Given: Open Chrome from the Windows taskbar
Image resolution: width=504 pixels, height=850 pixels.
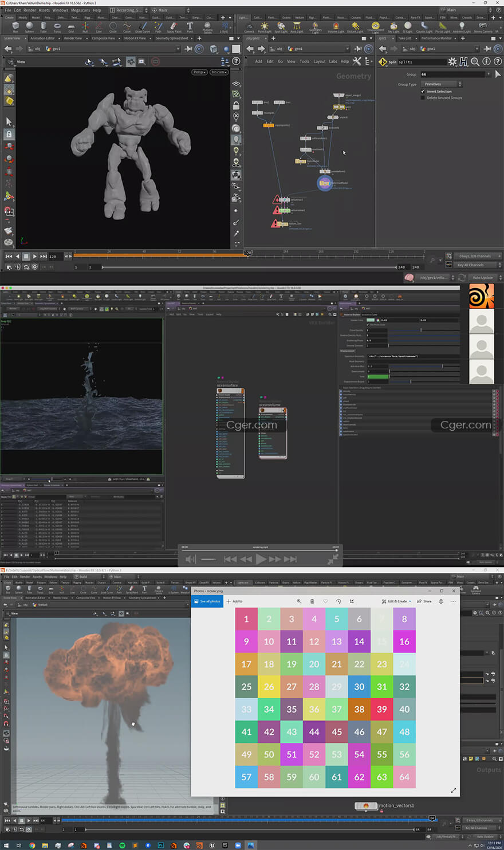Looking at the screenshot, I should 32,845.
